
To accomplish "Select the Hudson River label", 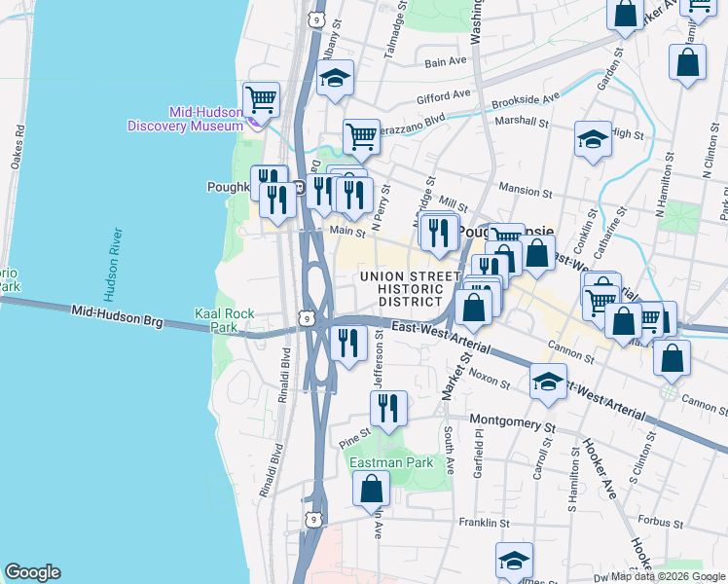I will [112, 265].
